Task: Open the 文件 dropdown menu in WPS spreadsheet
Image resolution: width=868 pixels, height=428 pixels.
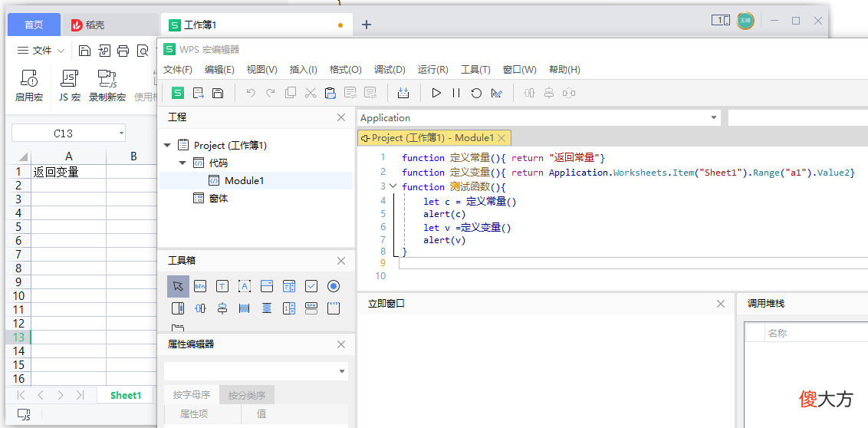Action: (x=41, y=51)
